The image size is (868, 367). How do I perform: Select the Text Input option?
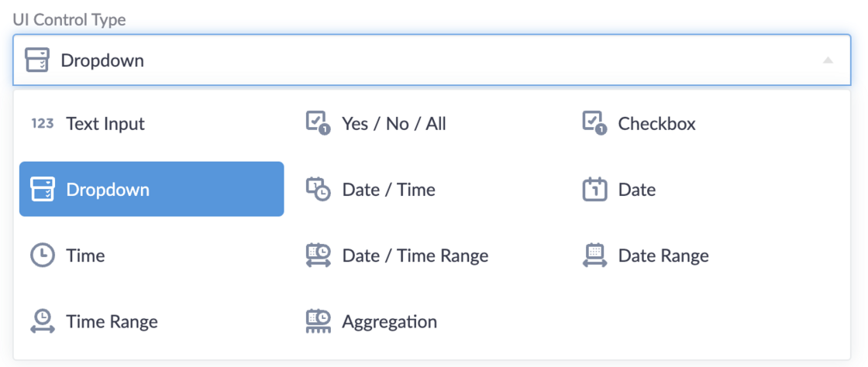[x=105, y=124]
